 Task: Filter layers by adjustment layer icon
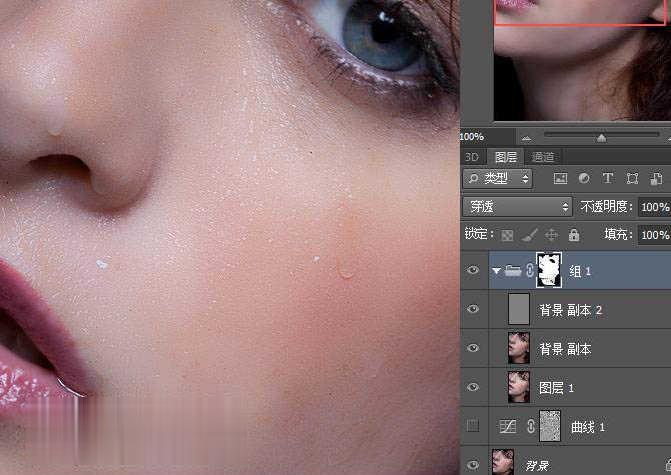(x=584, y=178)
